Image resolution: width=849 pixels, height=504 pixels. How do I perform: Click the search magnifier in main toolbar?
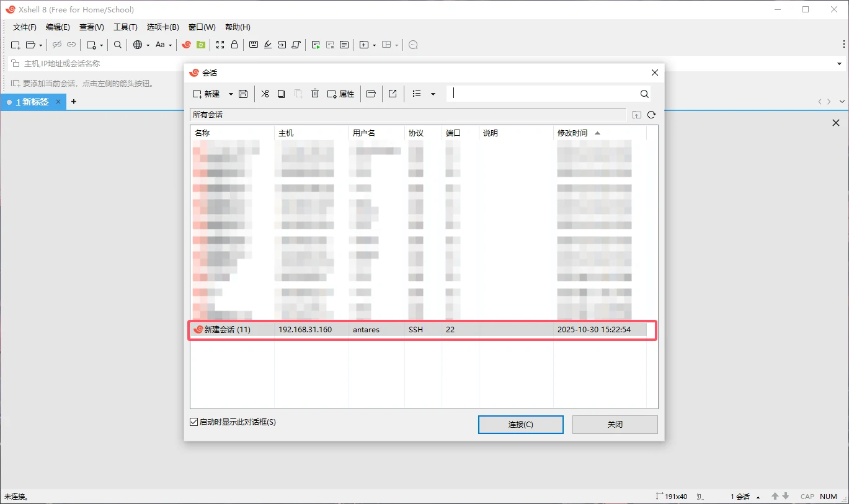coord(118,45)
